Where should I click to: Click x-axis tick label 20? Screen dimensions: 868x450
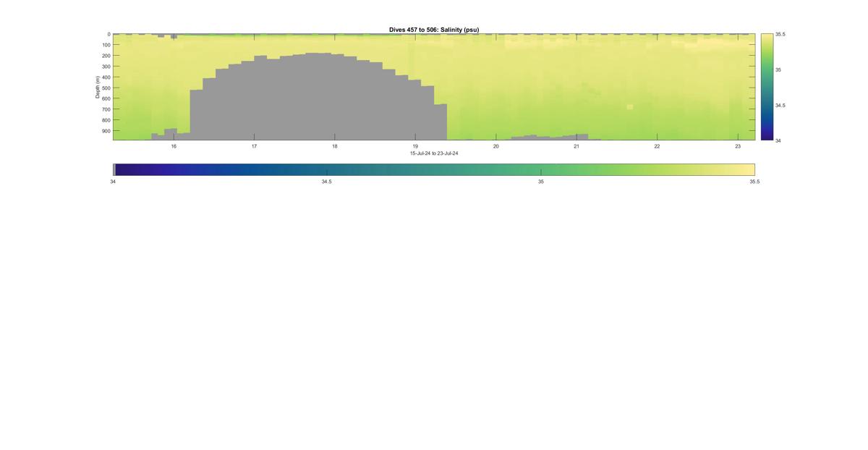(x=495, y=146)
